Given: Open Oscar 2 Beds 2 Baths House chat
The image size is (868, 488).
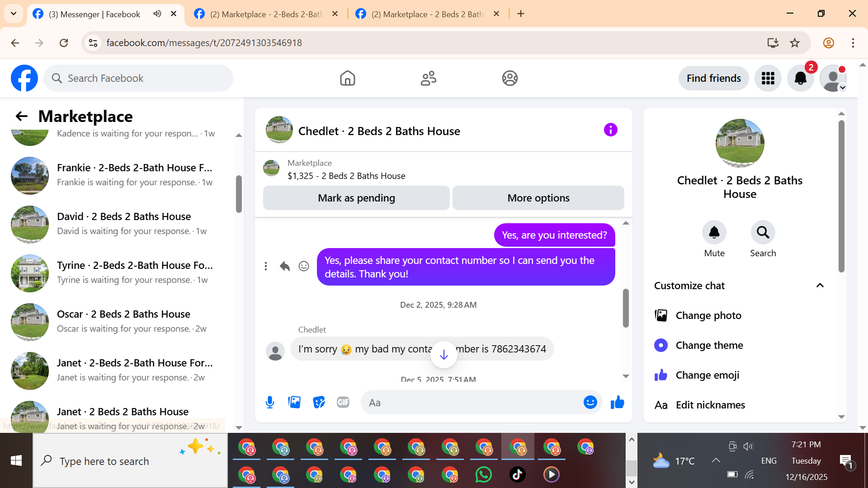Looking at the screenshot, I should coord(118,321).
